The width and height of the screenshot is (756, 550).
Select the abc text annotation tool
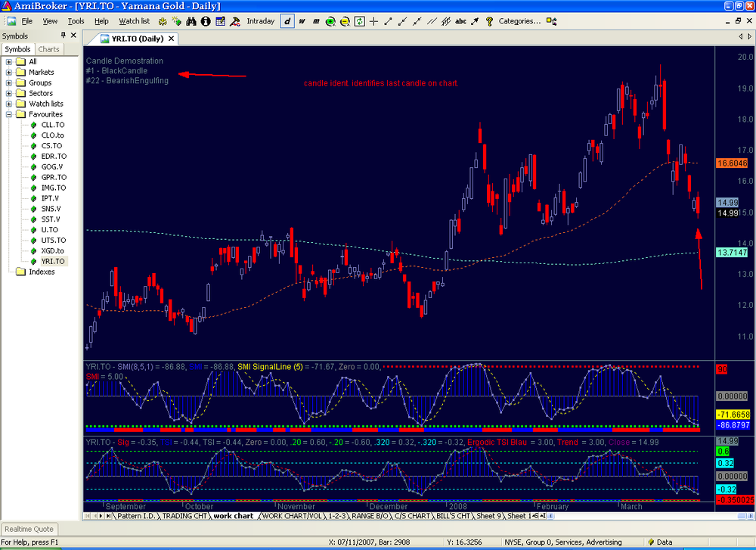460,21
